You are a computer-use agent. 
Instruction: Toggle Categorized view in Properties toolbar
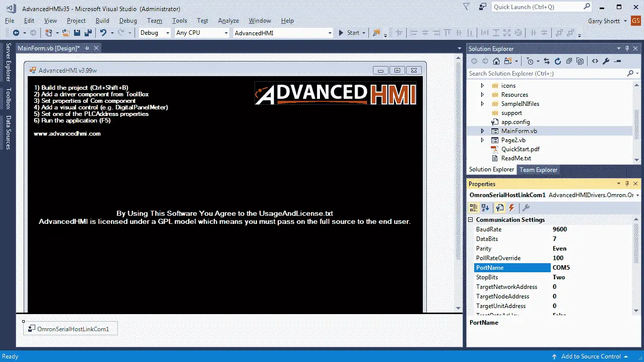[x=474, y=208]
